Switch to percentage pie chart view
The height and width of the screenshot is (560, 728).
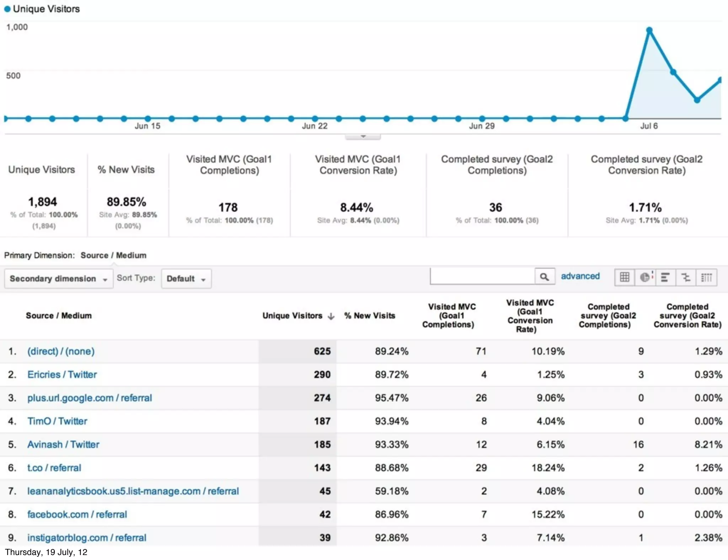point(646,277)
